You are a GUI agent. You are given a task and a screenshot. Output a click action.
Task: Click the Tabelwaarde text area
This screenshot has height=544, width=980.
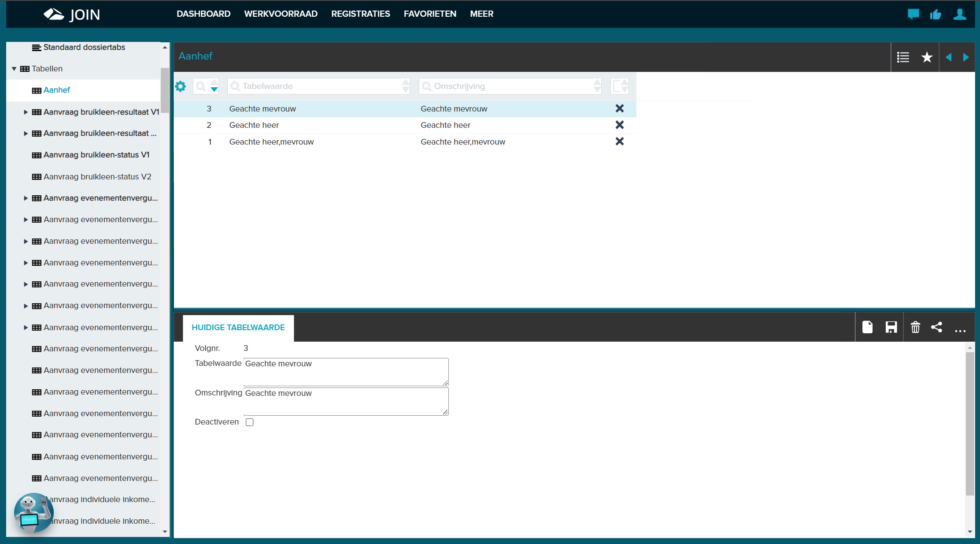click(346, 372)
